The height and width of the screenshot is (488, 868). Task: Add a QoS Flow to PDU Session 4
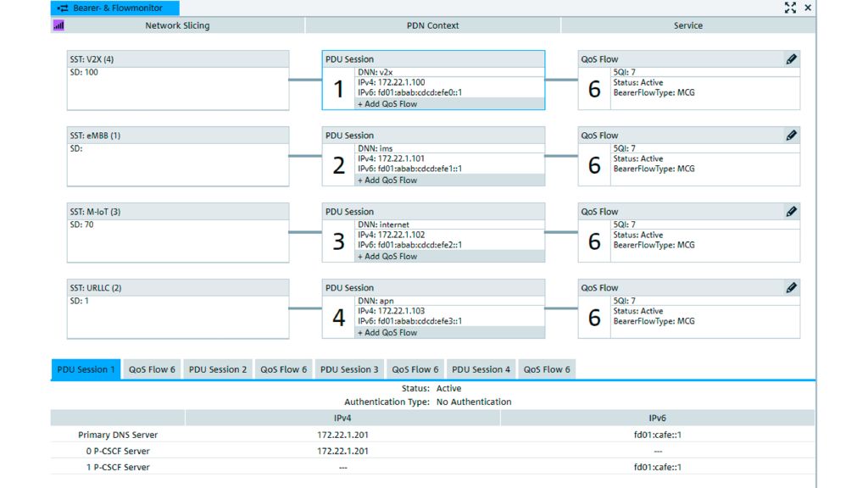click(387, 333)
